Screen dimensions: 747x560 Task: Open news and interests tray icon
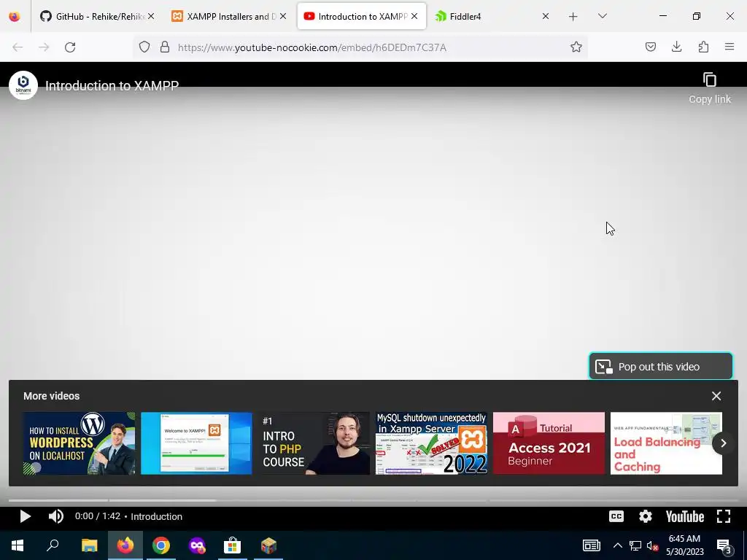(x=591, y=545)
